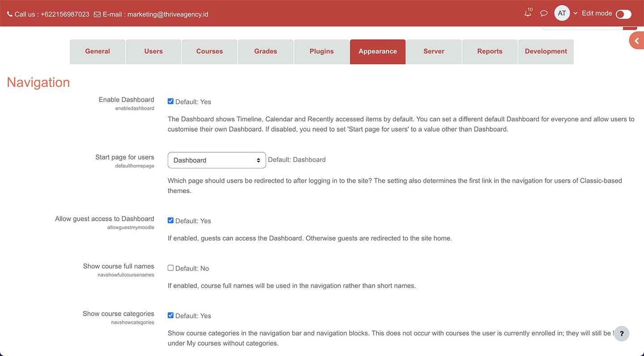Toggle the Edit mode switch
The image size is (644, 356).
pyautogui.click(x=623, y=14)
